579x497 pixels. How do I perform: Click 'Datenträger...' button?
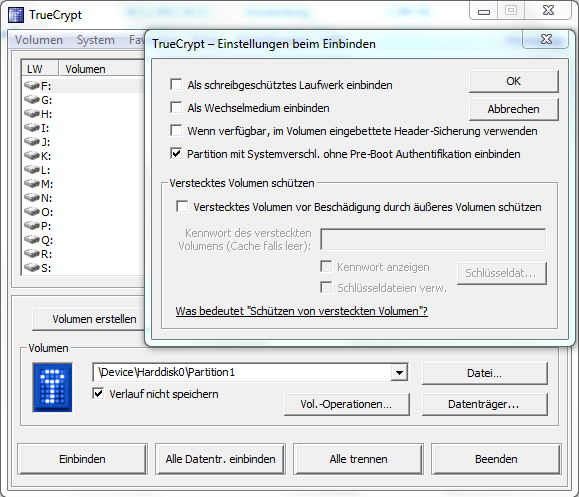click(x=484, y=404)
